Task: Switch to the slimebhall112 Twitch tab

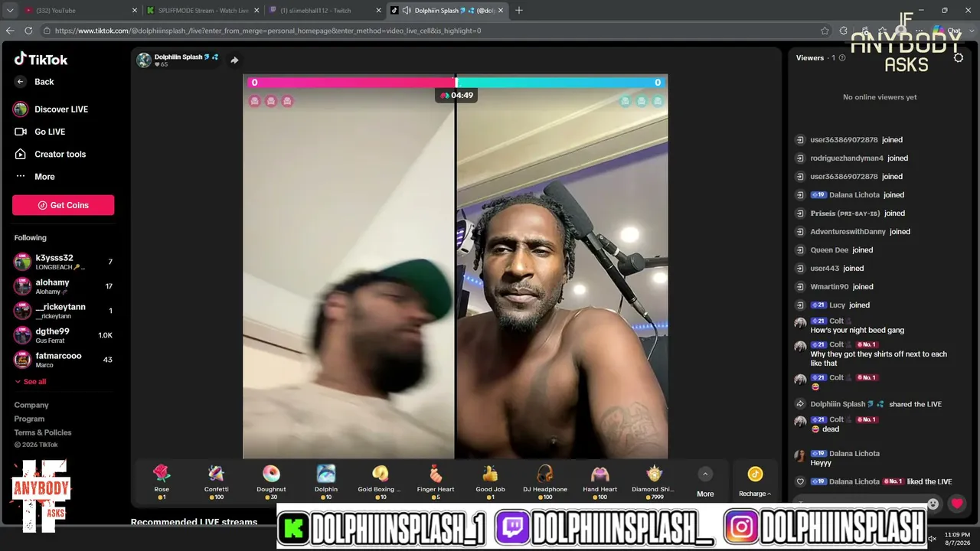Action: point(325,11)
